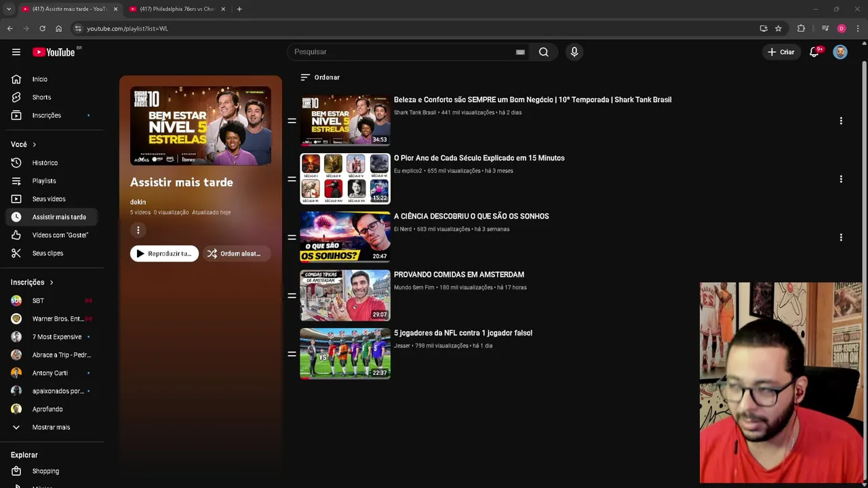Viewport: 868px width, 488px height.
Task: Expand the Você section chevron
Action: 34,144
